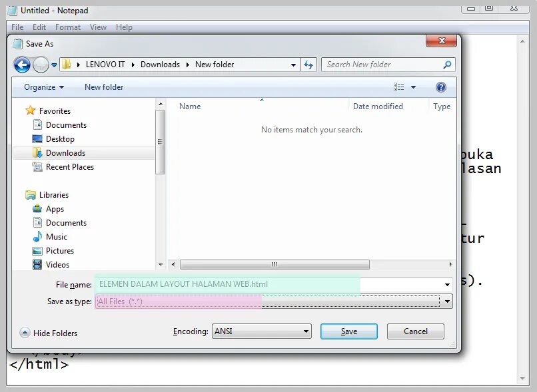Open Notepad Edit menu

pyautogui.click(x=39, y=27)
